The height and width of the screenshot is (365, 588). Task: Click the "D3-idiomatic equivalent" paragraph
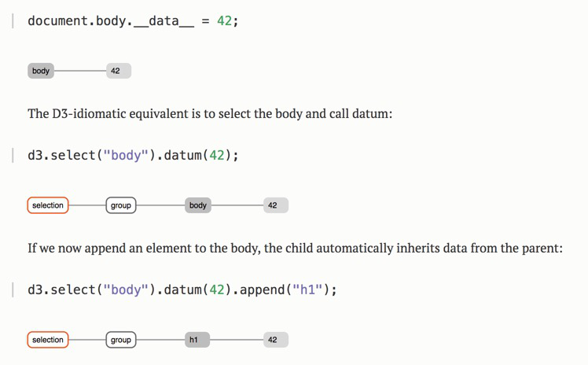pyautogui.click(x=210, y=113)
